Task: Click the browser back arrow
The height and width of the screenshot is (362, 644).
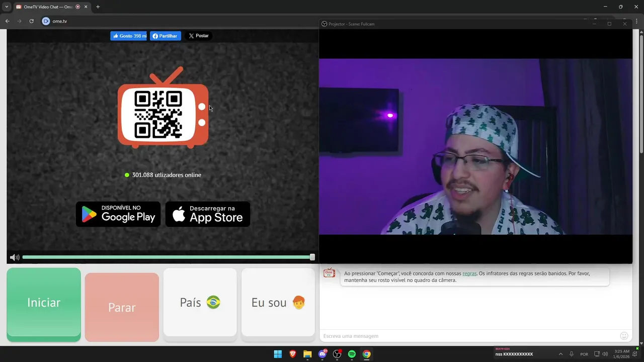Action: coord(8,21)
